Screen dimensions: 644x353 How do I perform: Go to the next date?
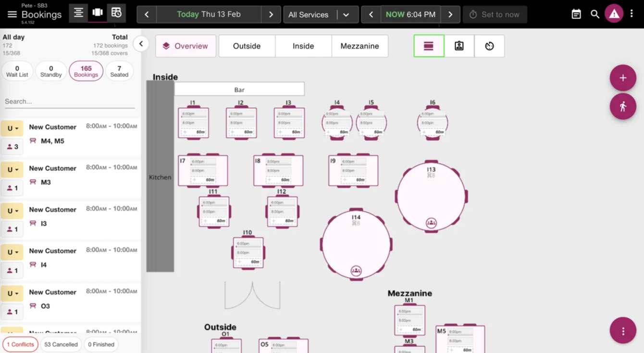[x=271, y=14]
